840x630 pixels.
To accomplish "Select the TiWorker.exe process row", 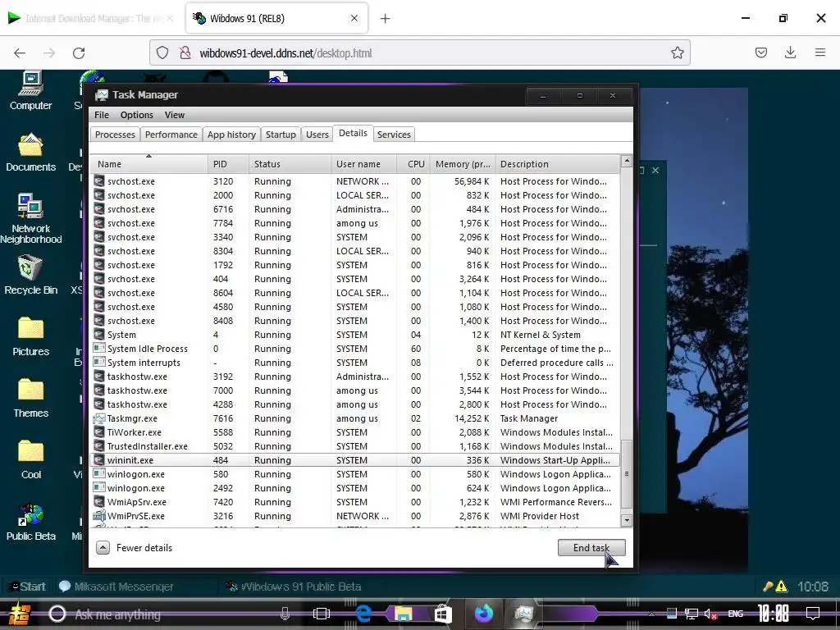I will [354, 432].
